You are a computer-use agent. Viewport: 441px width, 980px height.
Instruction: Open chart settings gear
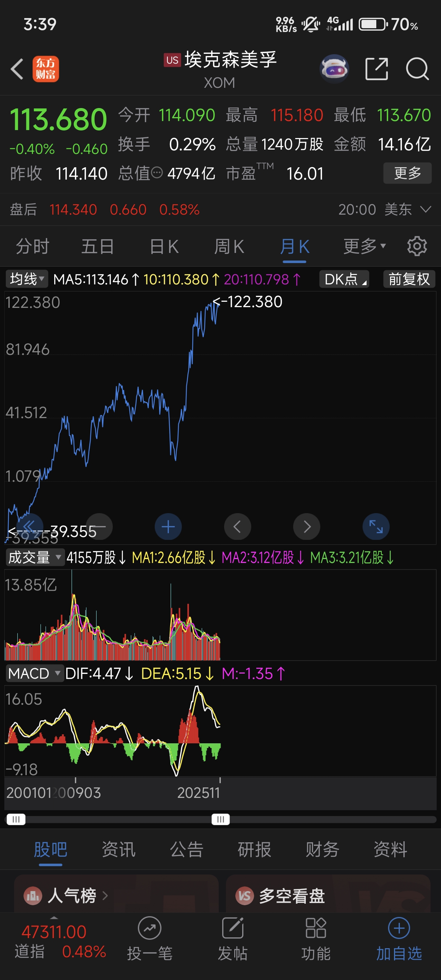click(x=417, y=246)
